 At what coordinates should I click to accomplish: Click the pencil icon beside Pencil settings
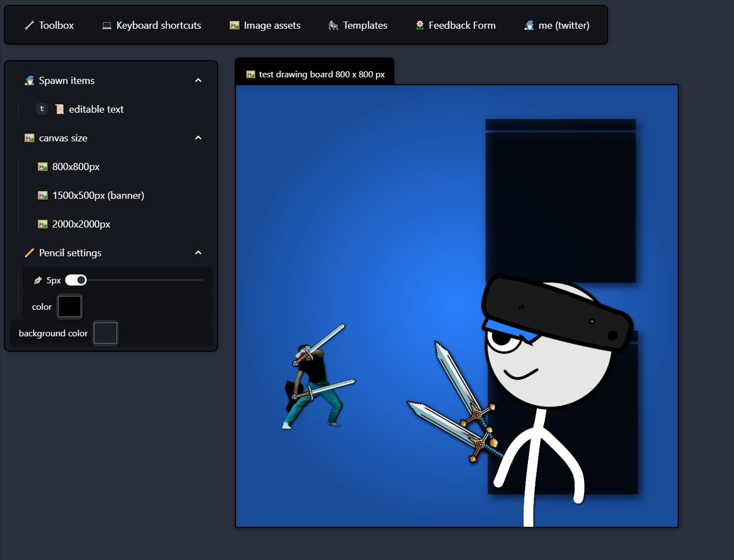[30, 253]
